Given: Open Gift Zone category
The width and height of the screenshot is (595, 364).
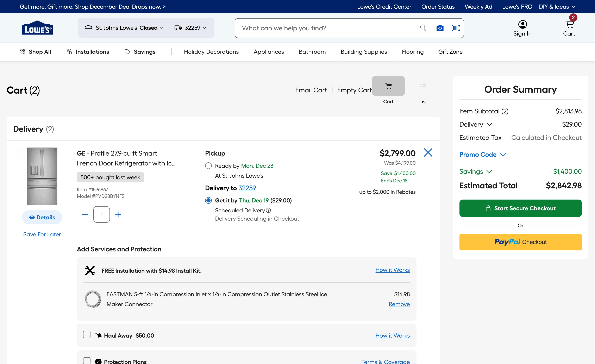Looking at the screenshot, I should [450, 52].
